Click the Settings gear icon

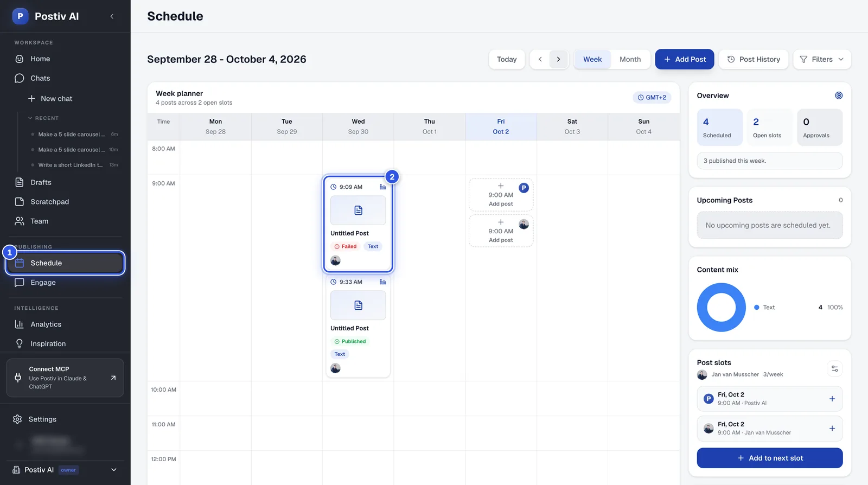(x=17, y=419)
